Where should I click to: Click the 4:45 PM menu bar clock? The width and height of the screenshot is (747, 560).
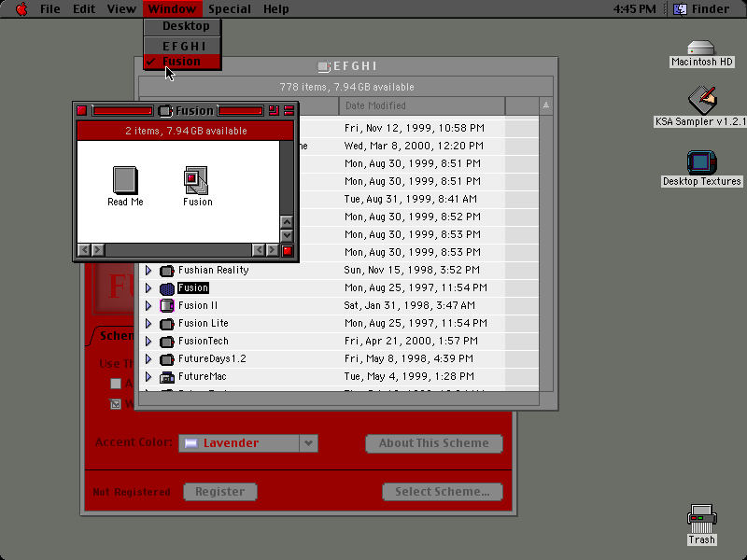click(634, 9)
